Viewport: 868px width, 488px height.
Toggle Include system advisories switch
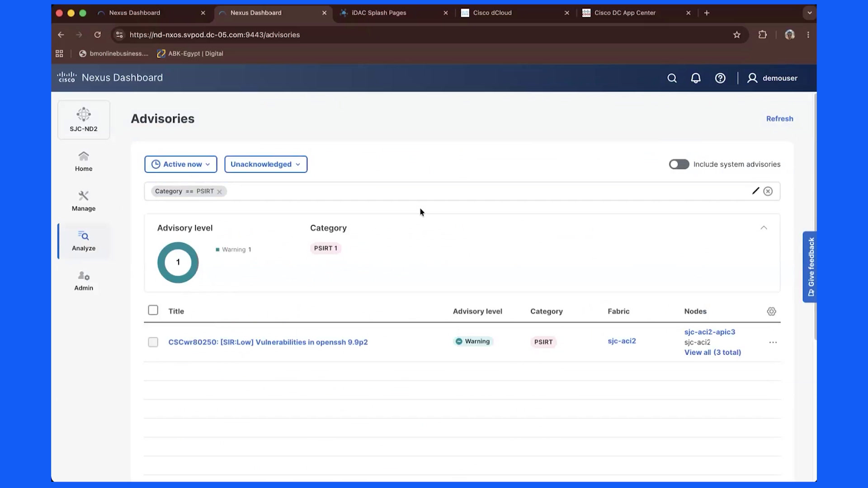[679, 164]
